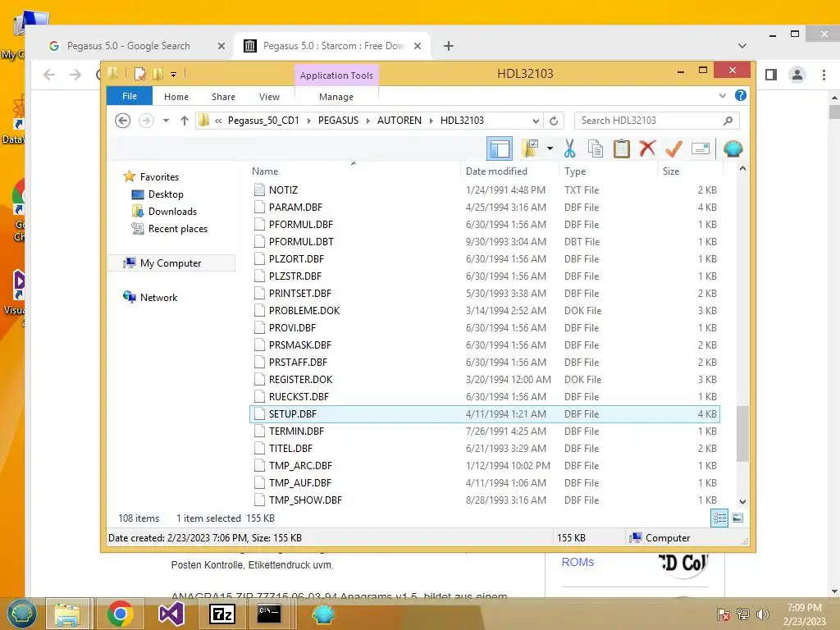Go up one folder level
840x630 pixels.
click(x=185, y=121)
